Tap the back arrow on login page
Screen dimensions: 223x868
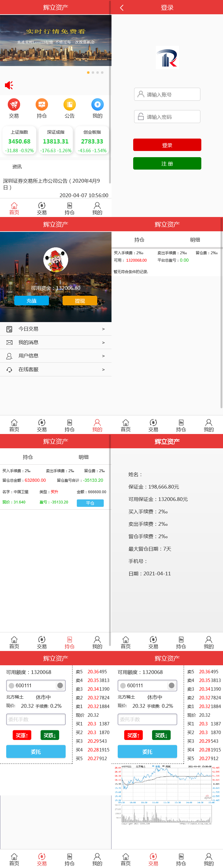click(122, 8)
